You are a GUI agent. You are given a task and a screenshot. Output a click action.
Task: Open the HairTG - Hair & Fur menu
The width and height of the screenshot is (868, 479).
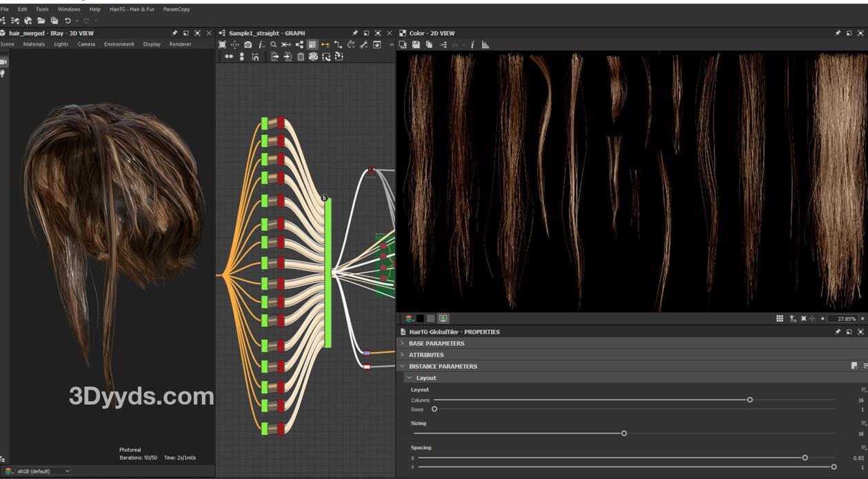point(132,9)
